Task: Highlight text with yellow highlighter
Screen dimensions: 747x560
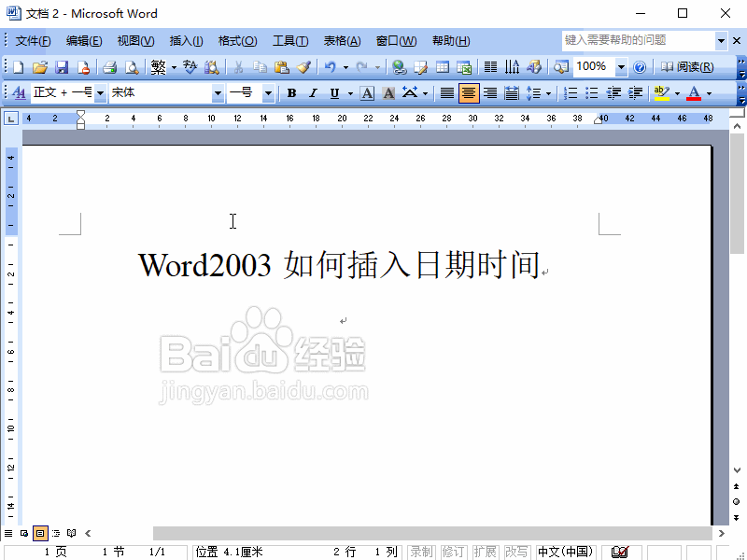Action: tap(660, 92)
